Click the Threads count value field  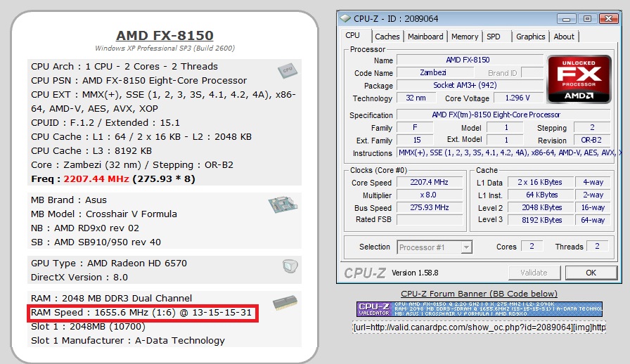point(598,246)
